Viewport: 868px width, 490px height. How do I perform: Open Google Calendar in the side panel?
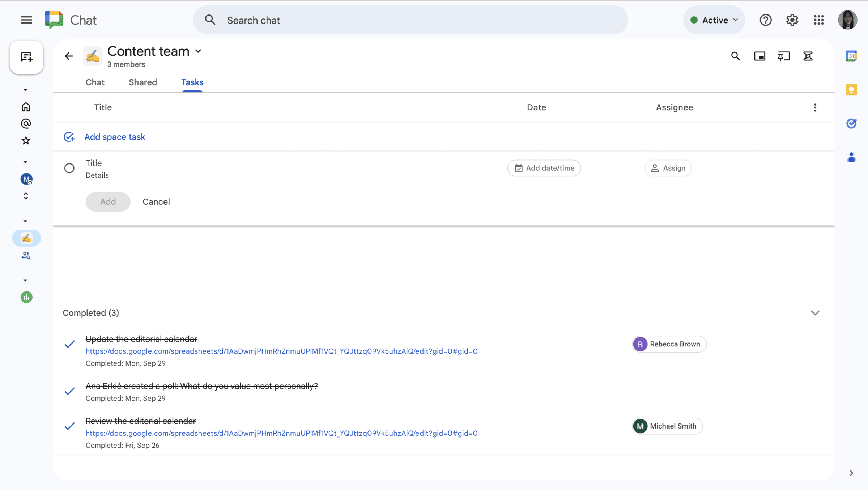pos(851,56)
